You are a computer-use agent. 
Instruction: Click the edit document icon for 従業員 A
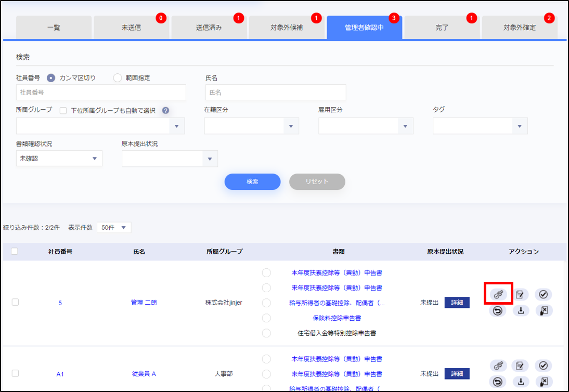(520, 365)
